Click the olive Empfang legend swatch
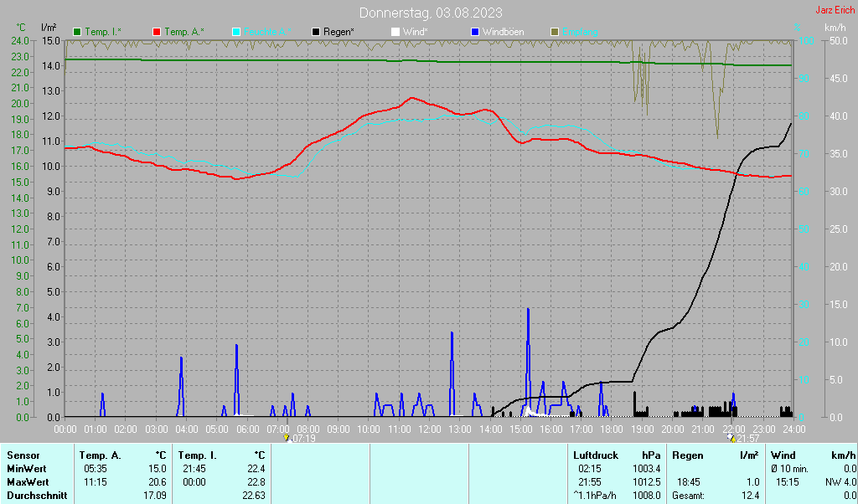This screenshot has width=858, height=504. pos(555,32)
